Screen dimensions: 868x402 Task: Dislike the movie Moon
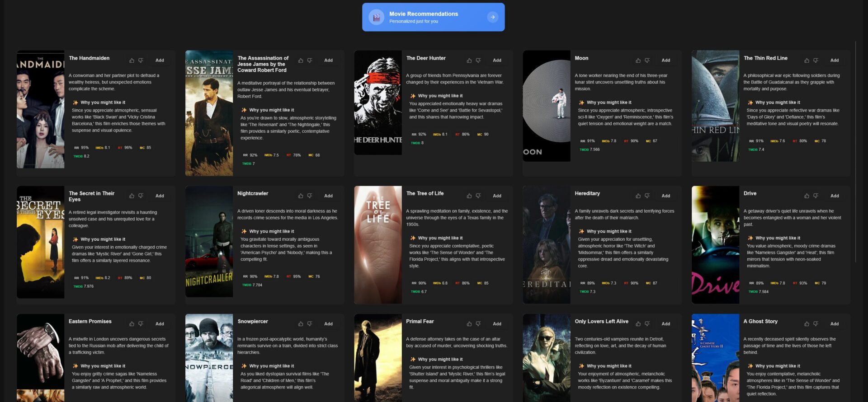click(x=647, y=61)
